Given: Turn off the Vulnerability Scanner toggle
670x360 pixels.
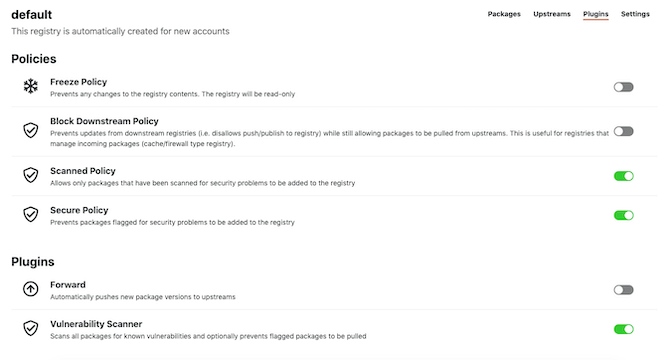Looking at the screenshot, I should 623,329.
